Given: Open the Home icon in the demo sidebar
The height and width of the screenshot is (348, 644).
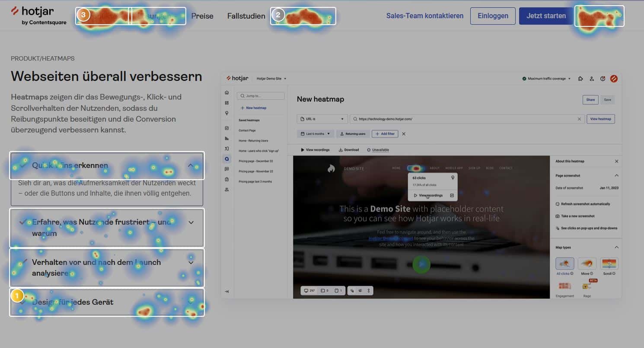Looking at the screenshot, I should pos(227,93).
